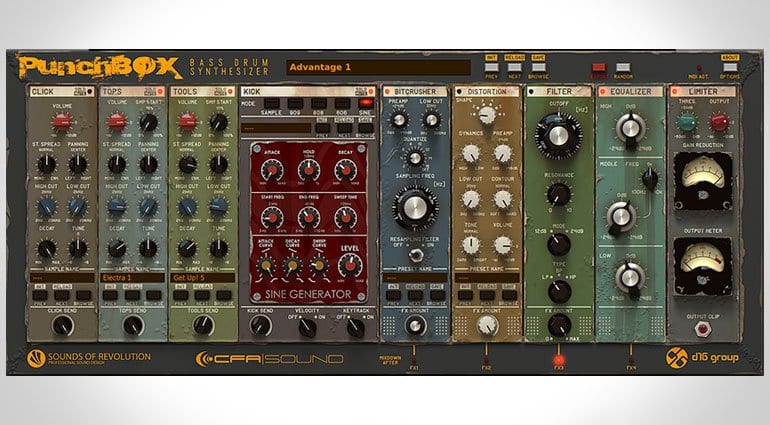Click the Click Send knob
This screenshot has width=770, height=425.
coord(63,325)
